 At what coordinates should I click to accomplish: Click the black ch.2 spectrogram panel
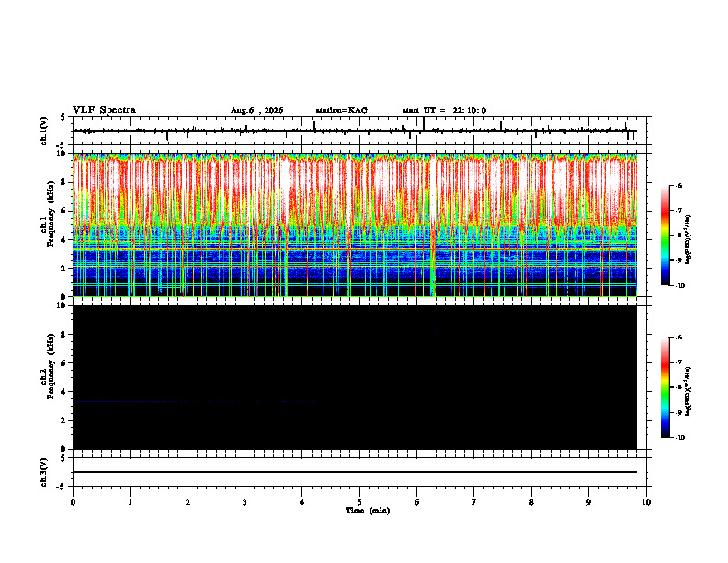(355, 377)
